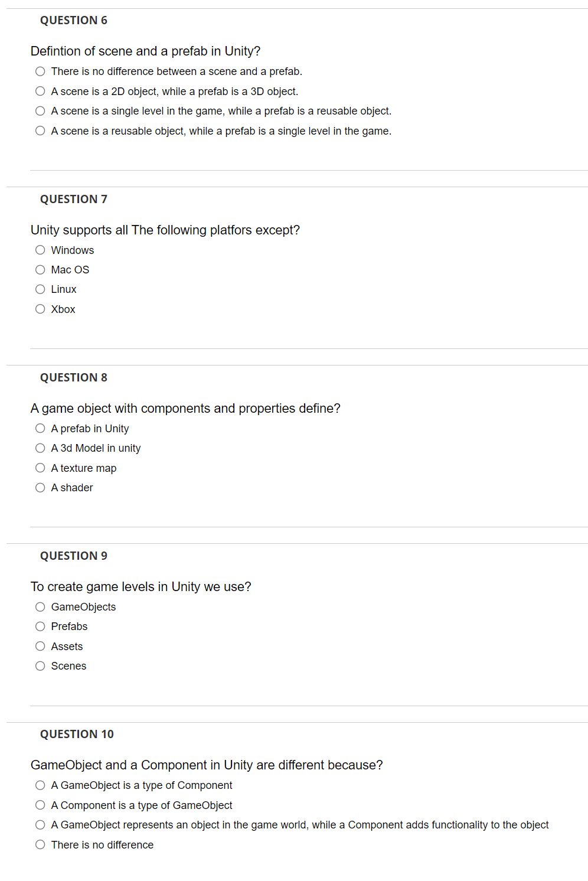
Task: Pick 'Xbox' for the platforms question
Action: click(40, 309)
